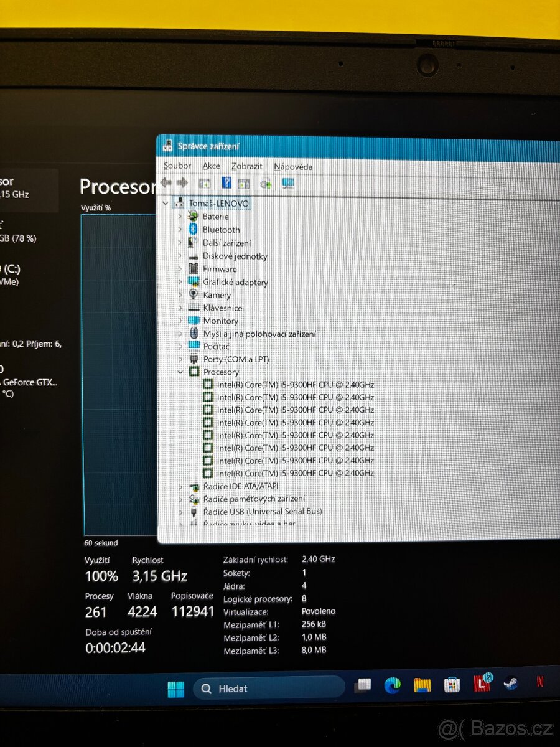Open the Help icon in the Device Manager toolbar
The height and width of the screenshot is (747, 560).
[x=226, y=182]
